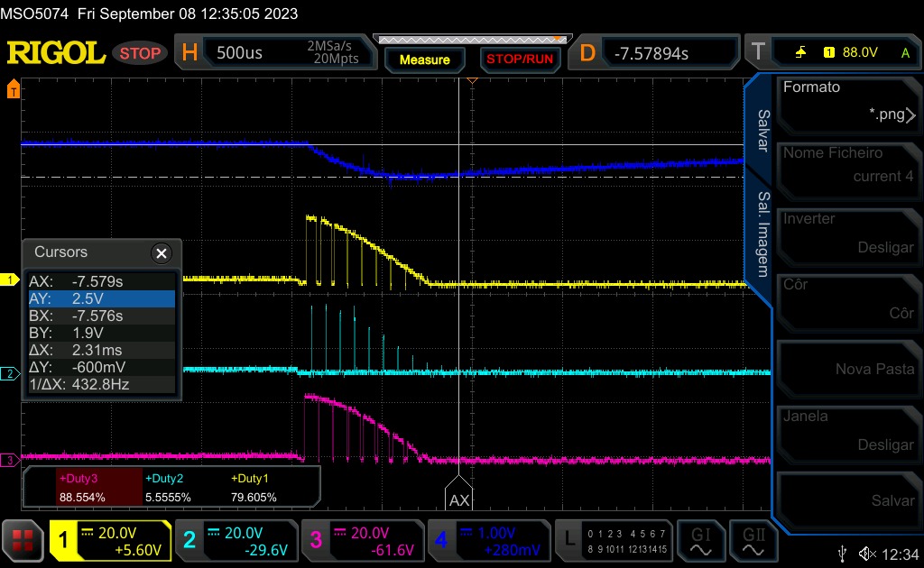Unmute the speaker icon in status bar
This screenshot has width=924, height=568.
(868, 551)
